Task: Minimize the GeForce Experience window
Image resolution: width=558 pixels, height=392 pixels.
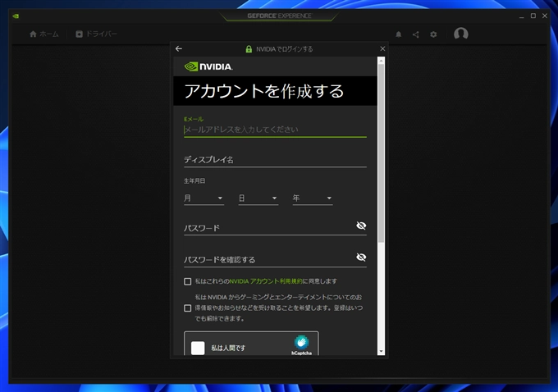Action: (x=522, y=16)
